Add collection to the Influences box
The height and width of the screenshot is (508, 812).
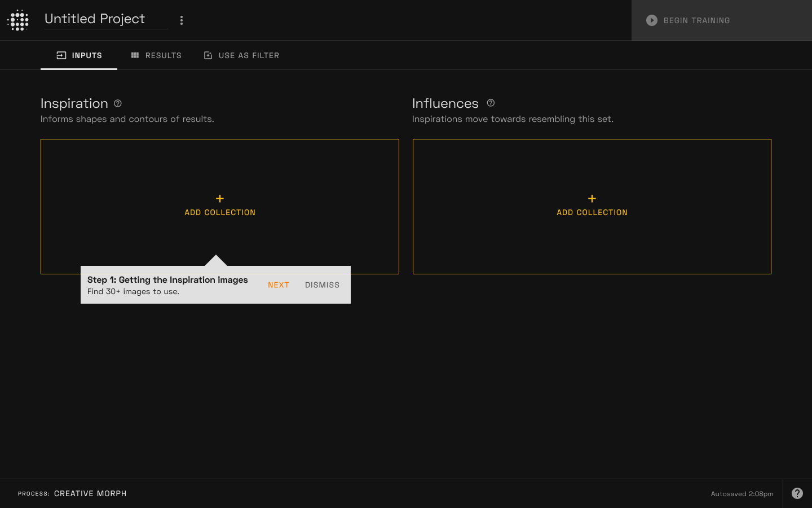click(x=592, y=207)
